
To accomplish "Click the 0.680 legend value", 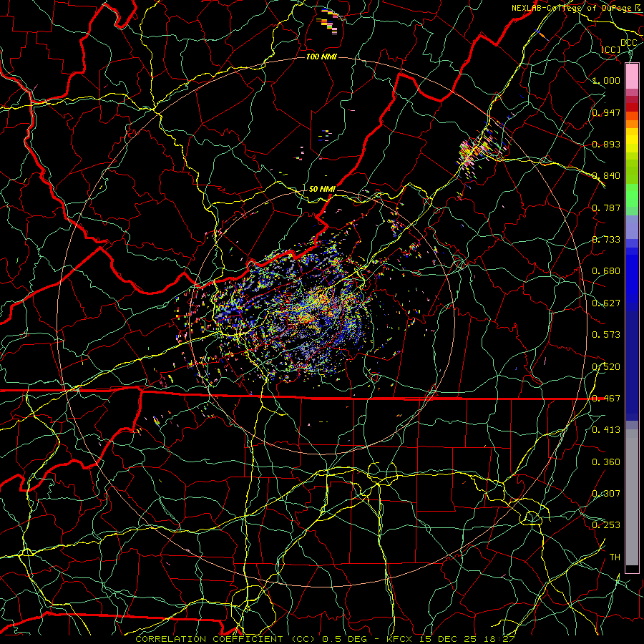I will point(606,271).
